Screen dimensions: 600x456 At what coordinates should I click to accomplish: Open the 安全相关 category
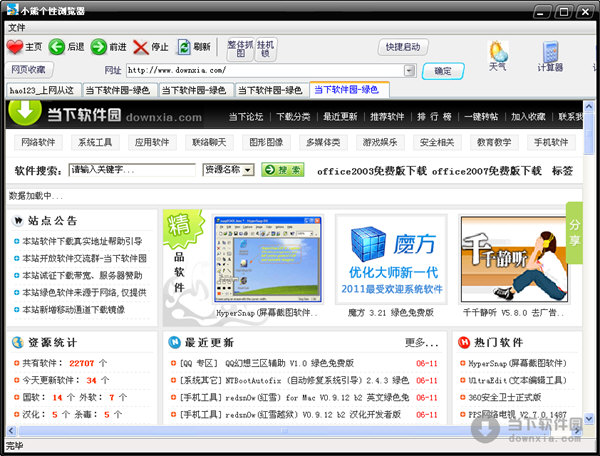[437, 142]
